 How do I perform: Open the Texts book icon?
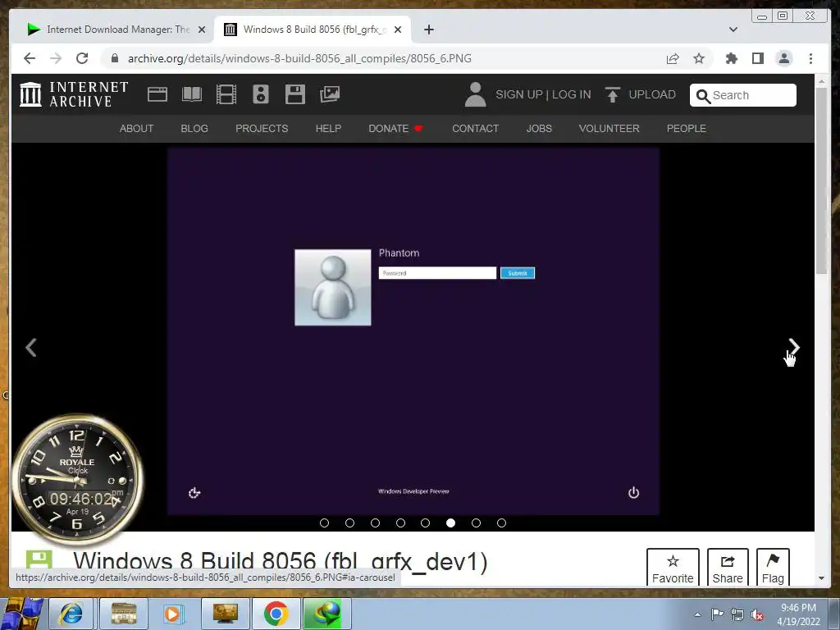click(192, 95)
